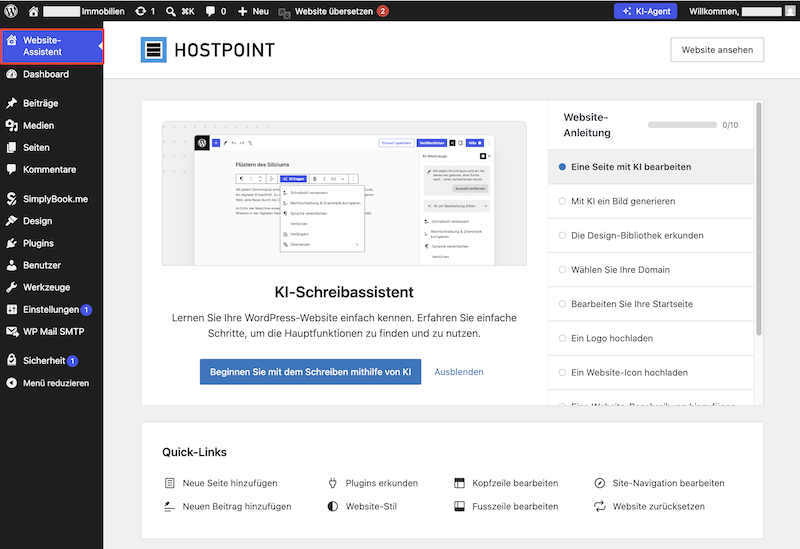Select the Mit KI ein Bild generieren step
The image size is (800, 549).
(x=651, y=201)
